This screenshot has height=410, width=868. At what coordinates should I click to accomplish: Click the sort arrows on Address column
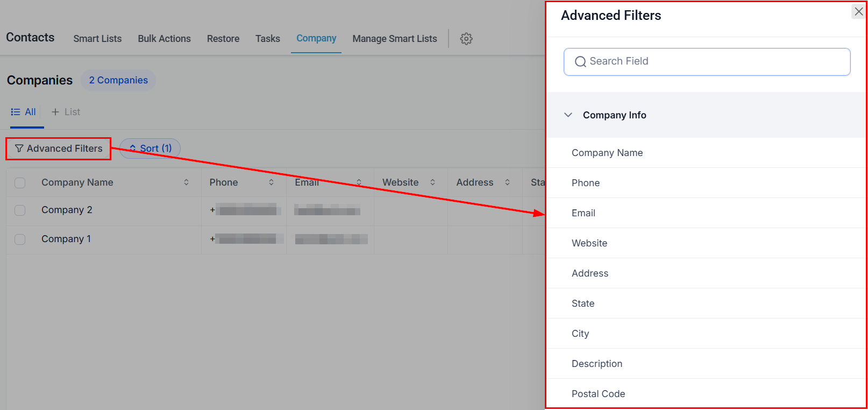[507, 182]
